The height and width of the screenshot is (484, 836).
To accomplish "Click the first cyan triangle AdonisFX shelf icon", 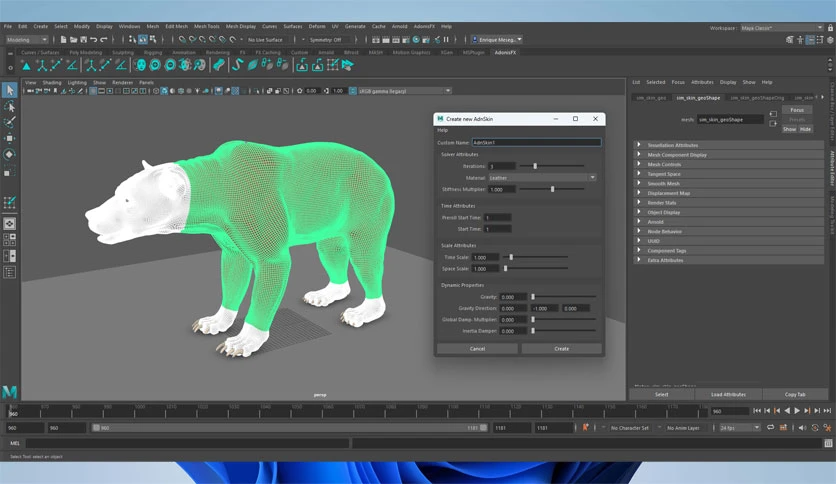I will point(26,65).
